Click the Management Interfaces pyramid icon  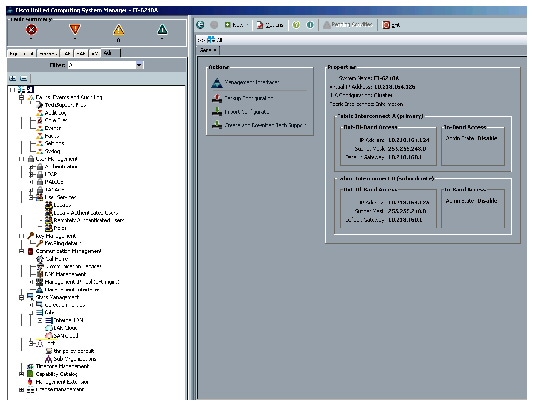pos(217,82)
